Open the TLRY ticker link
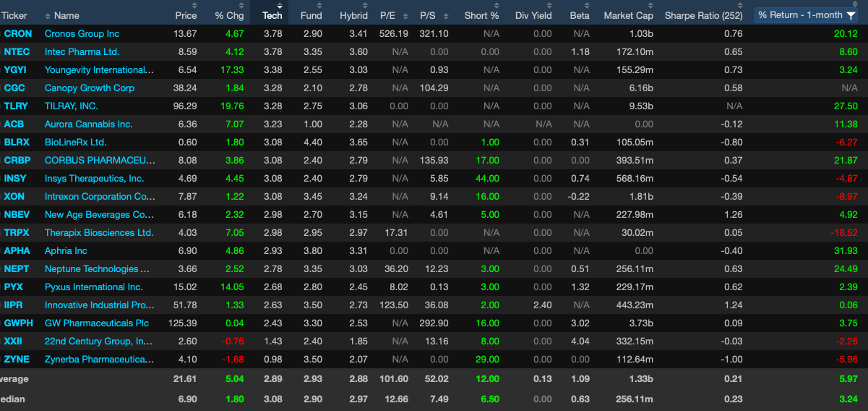The image size is (868, 411). (x=16, y=106)
